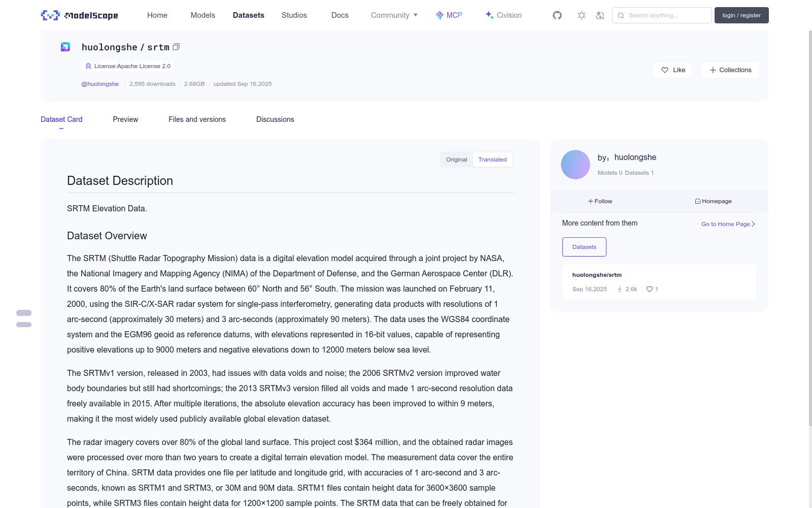Switch site language with the translate icon
812x508 pixels.
600,15
